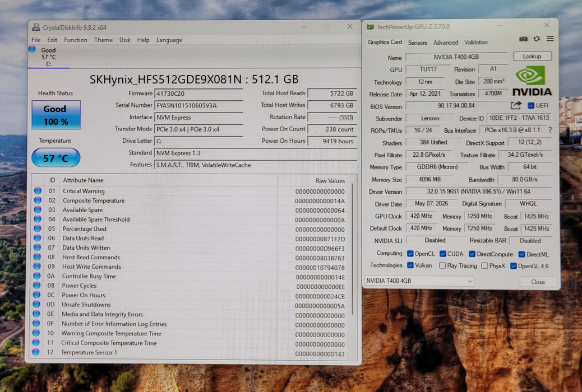Screen dimensions: 582x392
Task: Toggle the UEFI checkbox in GPU-Z
Action: 531,106
